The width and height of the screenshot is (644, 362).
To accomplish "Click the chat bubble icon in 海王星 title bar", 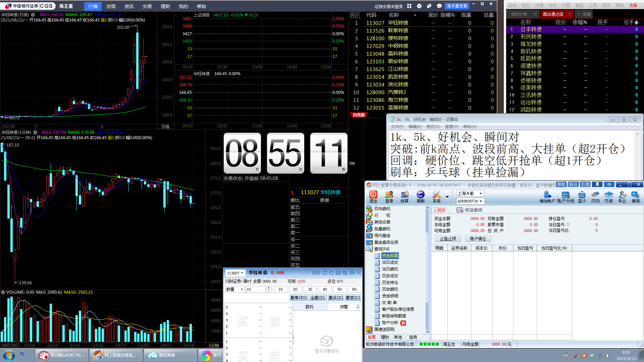I will pos(439,6).
